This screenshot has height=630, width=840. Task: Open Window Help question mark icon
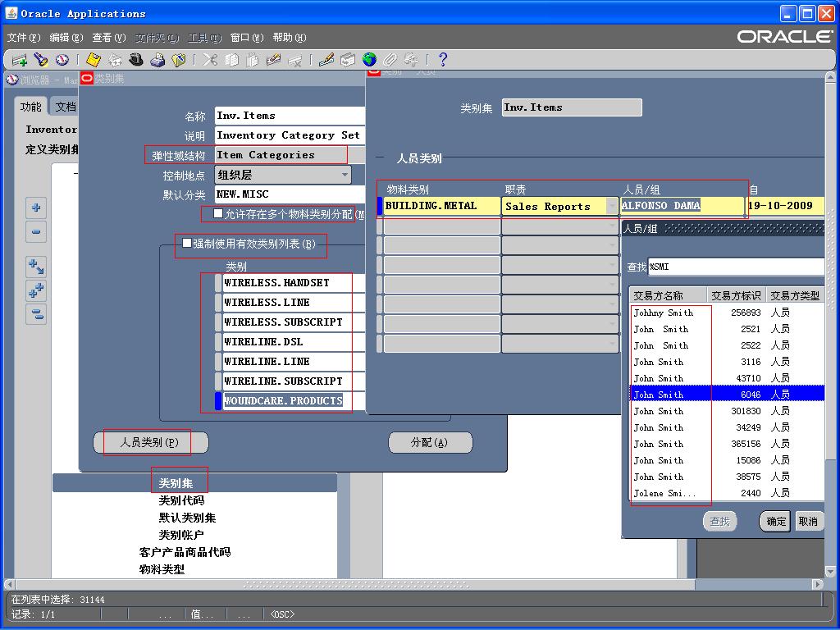click(x=442, y=59)
